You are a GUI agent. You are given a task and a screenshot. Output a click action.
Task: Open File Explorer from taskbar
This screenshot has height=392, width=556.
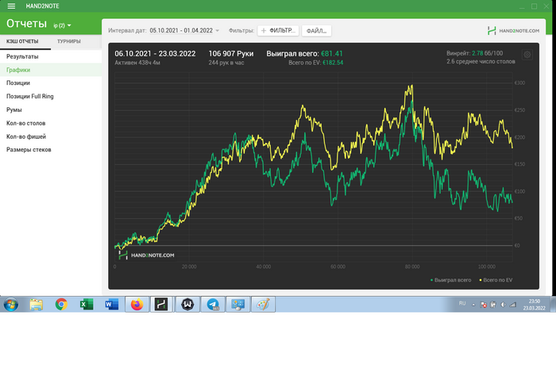point(37,305)
